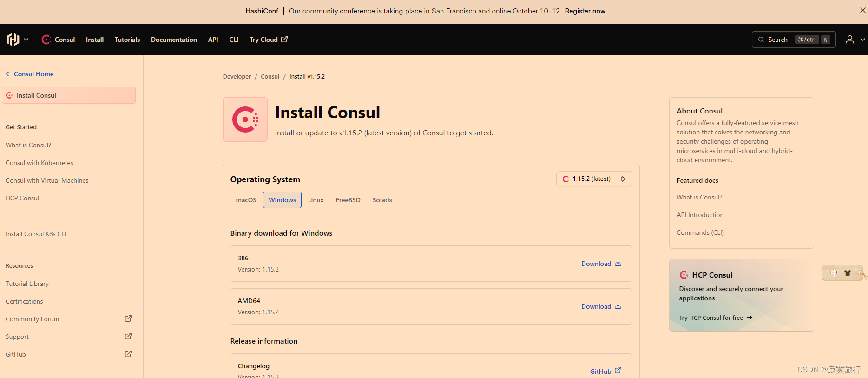This screenshot has height=378, width=868.
Task: Select the Windows tab
Action: (282, 200)
